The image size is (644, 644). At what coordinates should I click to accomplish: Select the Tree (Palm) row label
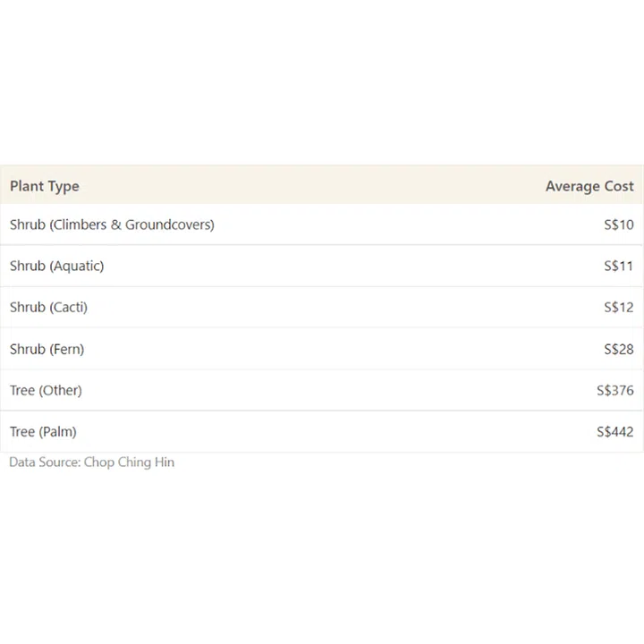pyautogui.click(x=43, y=431)
